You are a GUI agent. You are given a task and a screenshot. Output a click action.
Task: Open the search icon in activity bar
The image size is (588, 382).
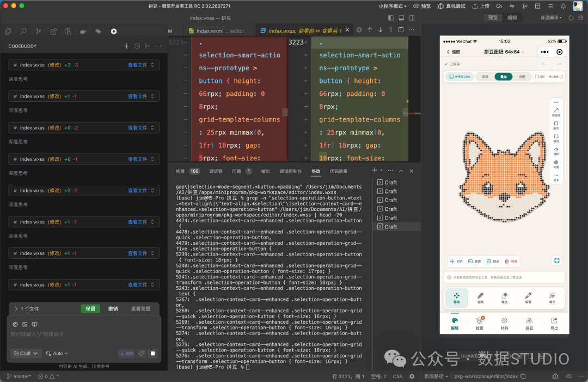tap(23, 32)
